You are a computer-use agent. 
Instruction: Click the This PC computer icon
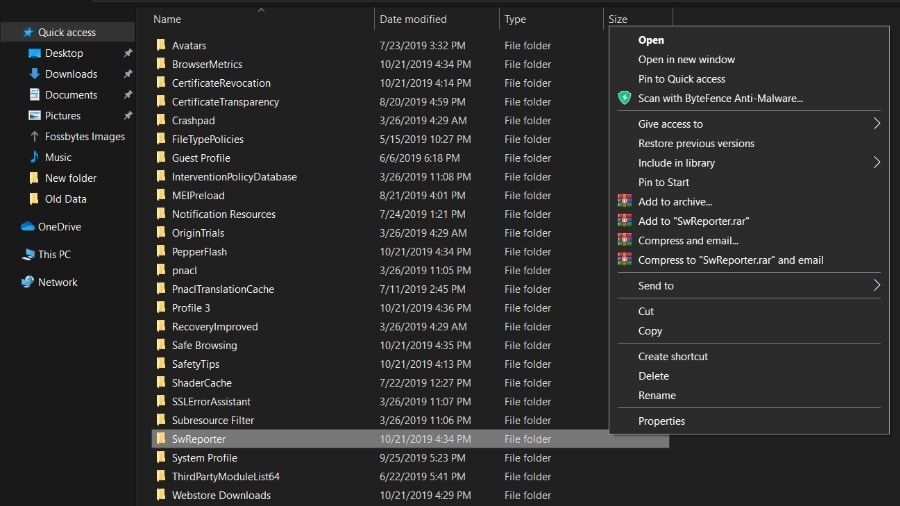(28, 254)
